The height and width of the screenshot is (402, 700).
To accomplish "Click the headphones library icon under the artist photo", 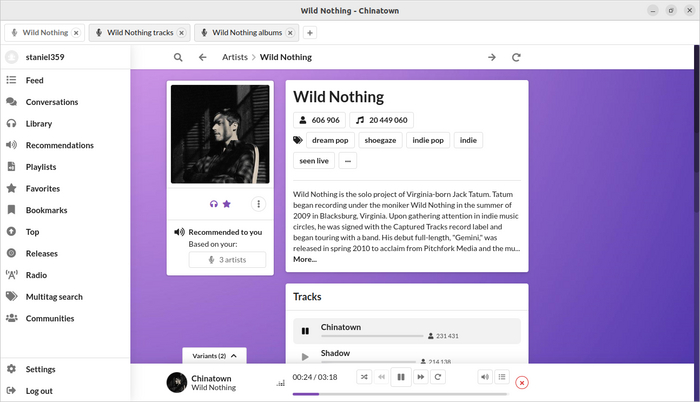I will coord(213,204).
